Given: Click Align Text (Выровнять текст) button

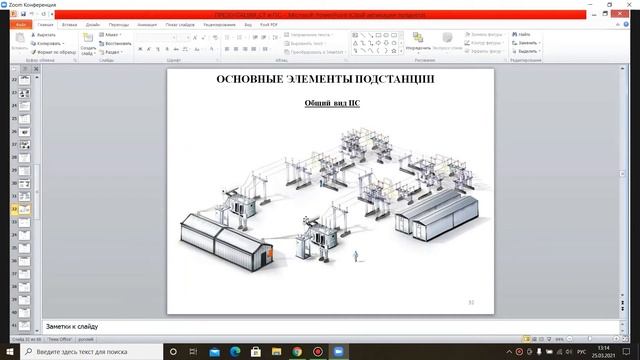Looking at the screenshot, I should [306, 43].
